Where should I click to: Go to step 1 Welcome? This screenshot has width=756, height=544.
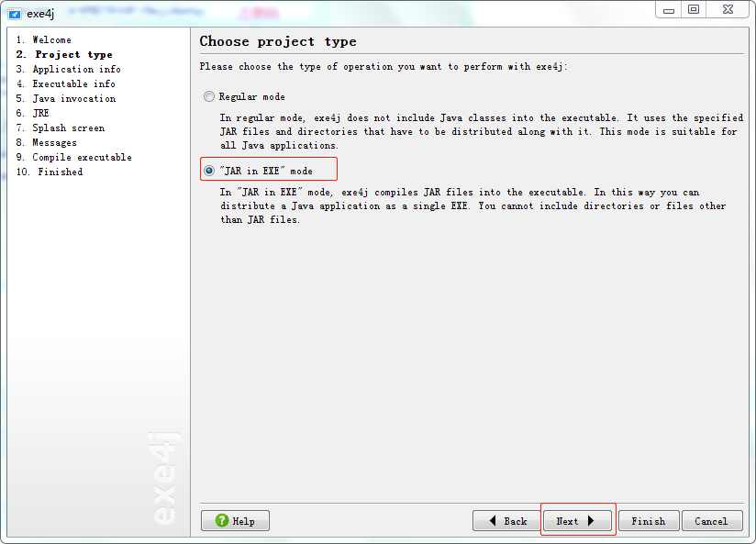[43, 40]
